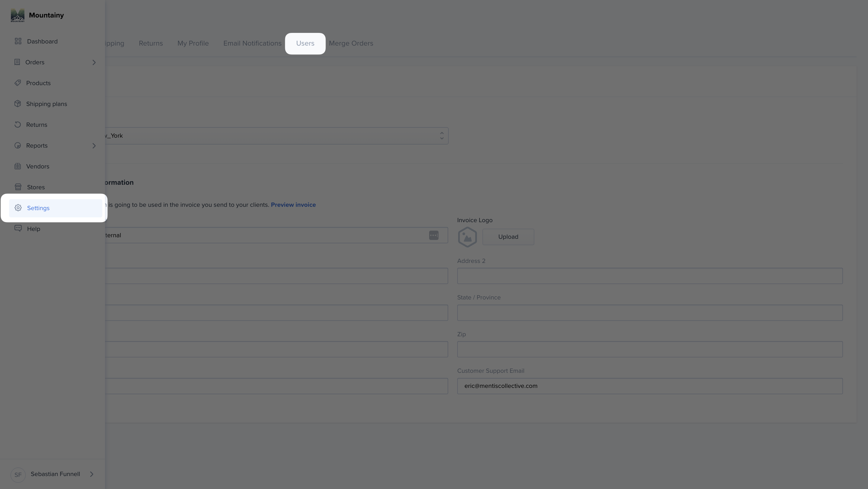The height and width of the screenshot is (489, 868).
Task: Expand the Orders submenu chevron
Action: pos(94,62)
